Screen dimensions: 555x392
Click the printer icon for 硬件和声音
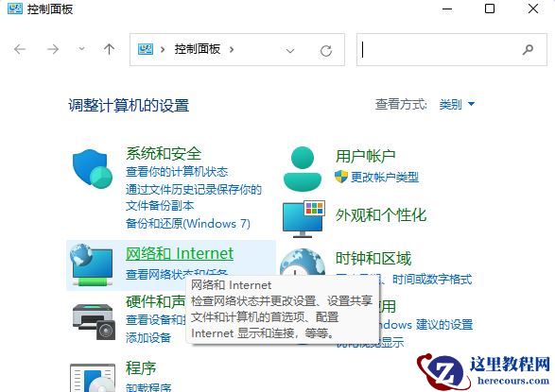(94, 322)
